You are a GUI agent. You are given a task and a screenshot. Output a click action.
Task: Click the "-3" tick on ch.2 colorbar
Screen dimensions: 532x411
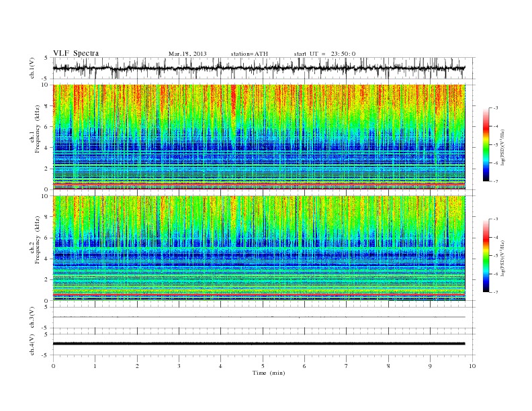(496, 219)
